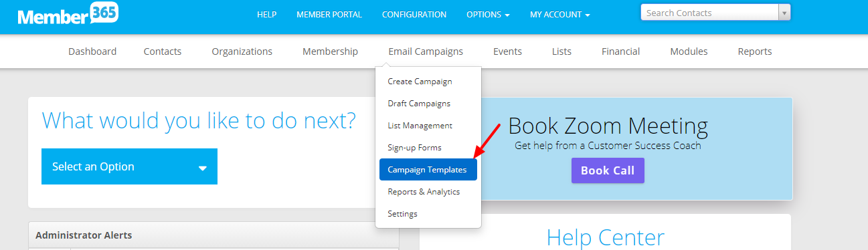The image size is (868, 250).
Task: Open the Contacts tab
Action: [x=163, y=51]
